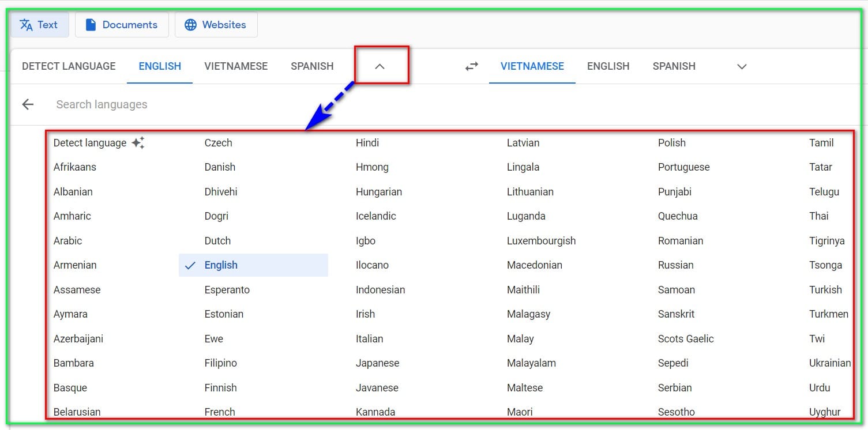Open the Websites translation mode

(x=216, y=25)
